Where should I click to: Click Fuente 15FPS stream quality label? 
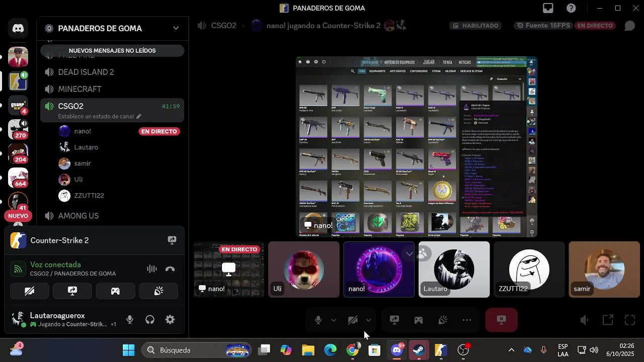click(544, 26)
